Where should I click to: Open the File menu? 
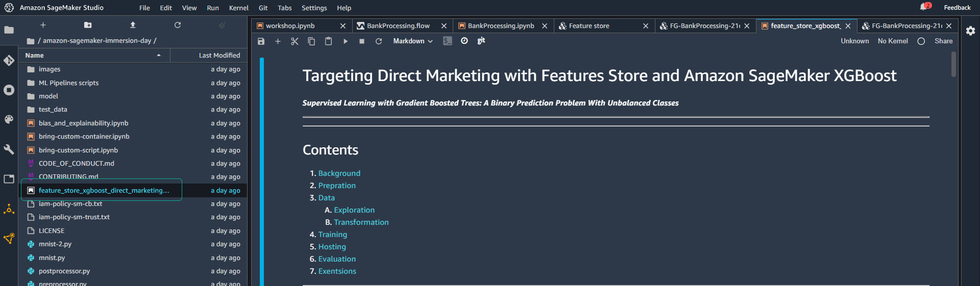(x=144, y=8)
